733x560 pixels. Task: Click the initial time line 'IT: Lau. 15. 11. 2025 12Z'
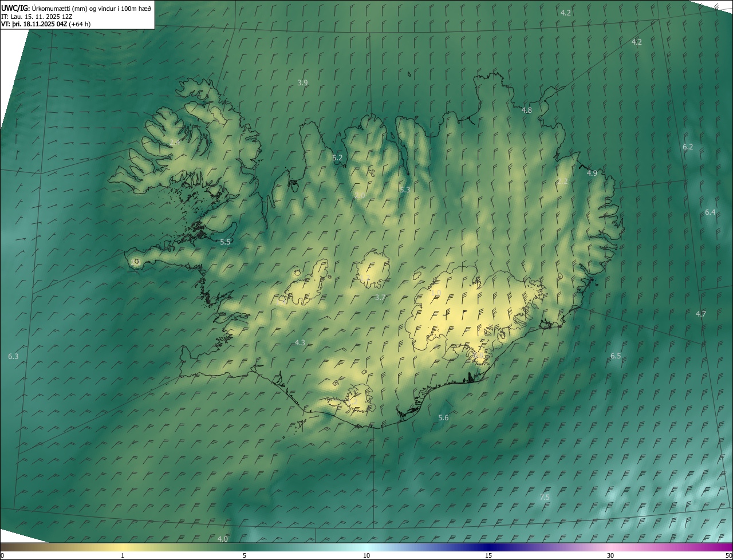[36, 16]
